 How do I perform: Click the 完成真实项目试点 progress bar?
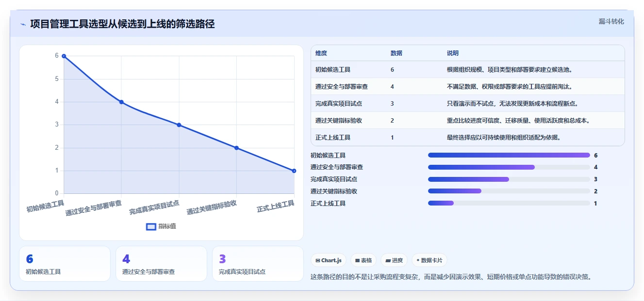point(509,179)
